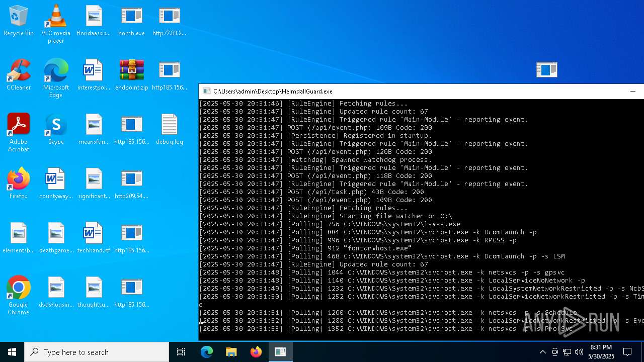Screen dimensions: 644x362
Task: Click '[Persistence] Registered in startup.' log line
Action: (315, 136)
